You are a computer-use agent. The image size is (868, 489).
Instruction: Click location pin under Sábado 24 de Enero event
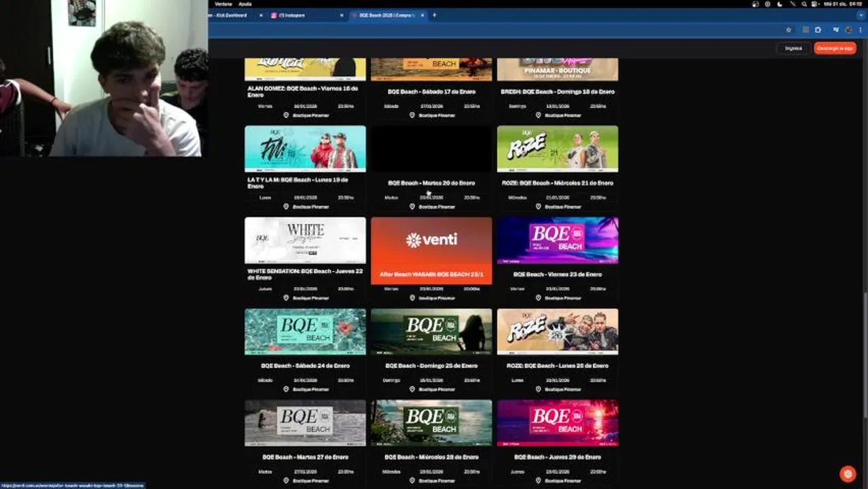[x=286, y=389]
